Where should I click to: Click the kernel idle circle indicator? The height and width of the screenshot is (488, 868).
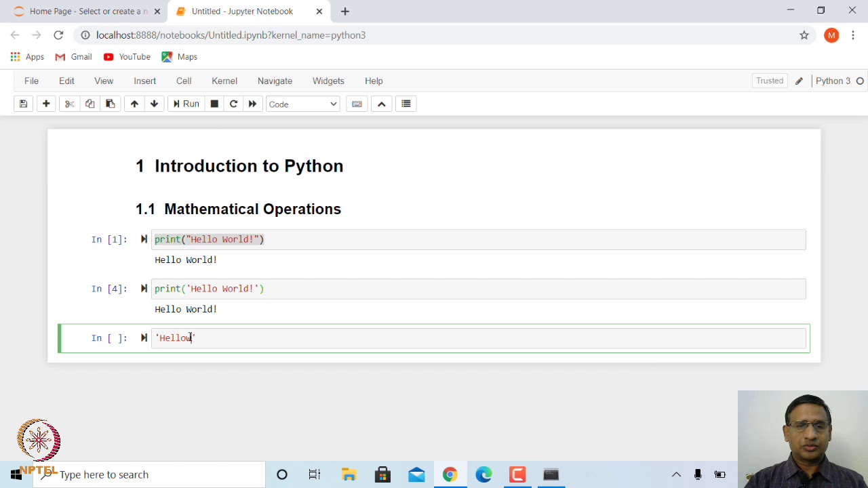[860, 81]
